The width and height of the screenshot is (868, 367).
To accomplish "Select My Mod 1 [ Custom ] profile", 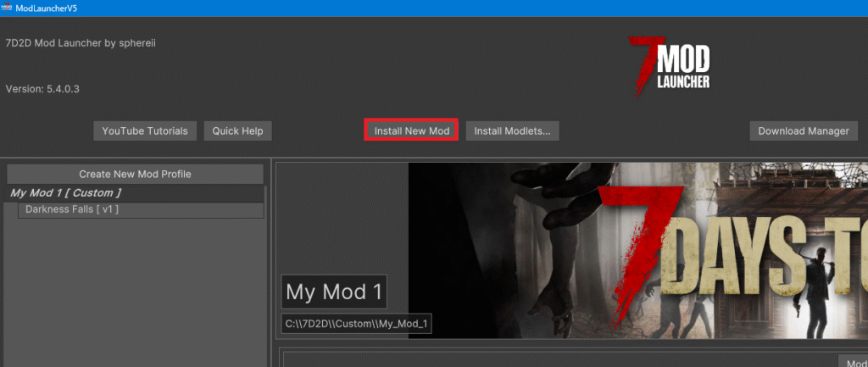I will [135, 193].
